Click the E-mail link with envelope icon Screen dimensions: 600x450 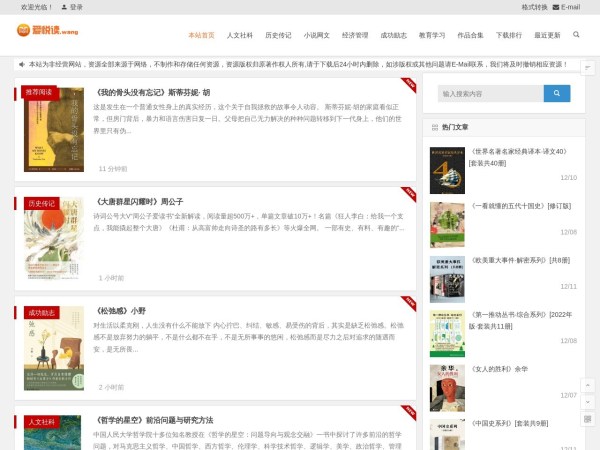click(x=565, y=7)
